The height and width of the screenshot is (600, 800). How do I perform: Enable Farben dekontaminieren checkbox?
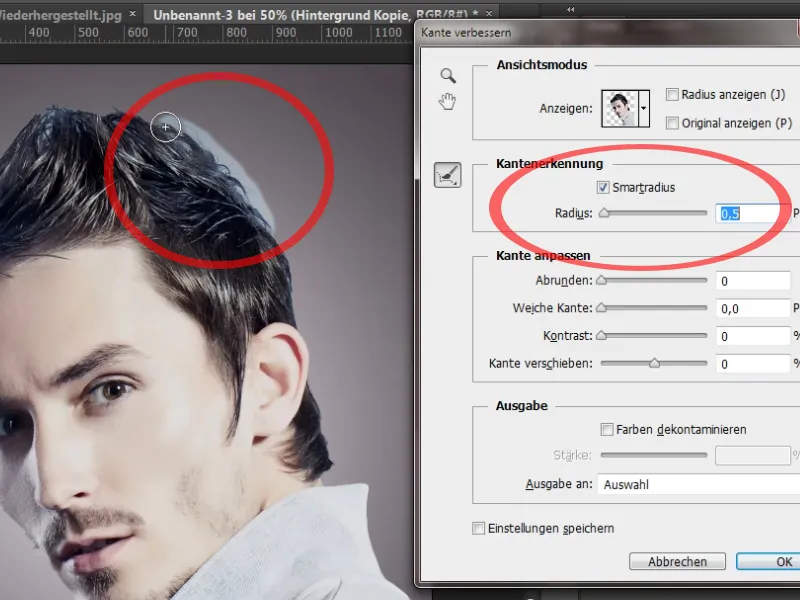[607, 430]
